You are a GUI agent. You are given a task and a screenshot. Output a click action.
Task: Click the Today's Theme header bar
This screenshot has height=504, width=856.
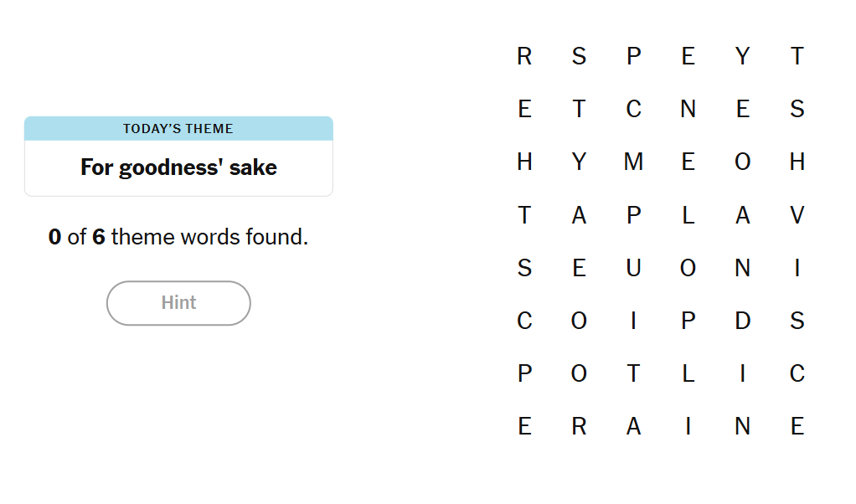tap(178, 129)
